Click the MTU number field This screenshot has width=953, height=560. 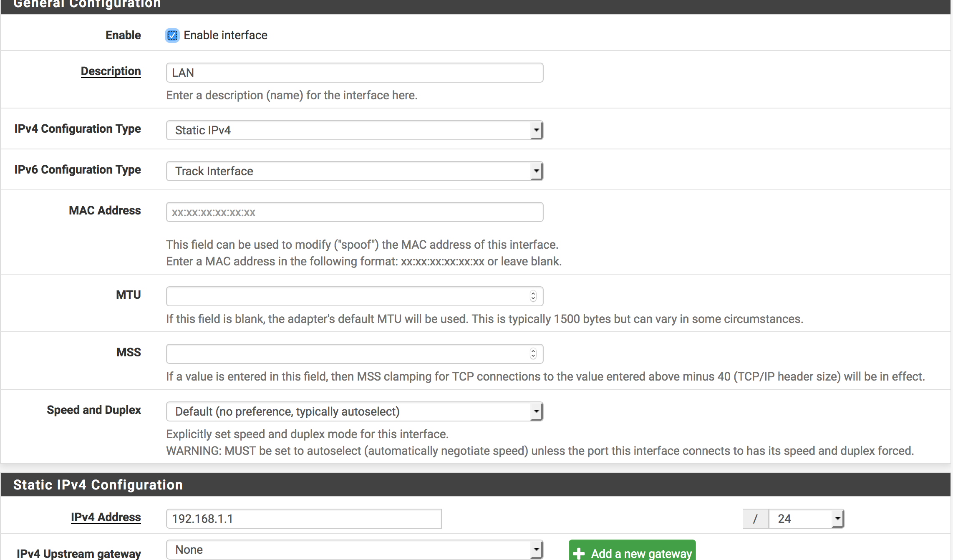pos(346,296)
